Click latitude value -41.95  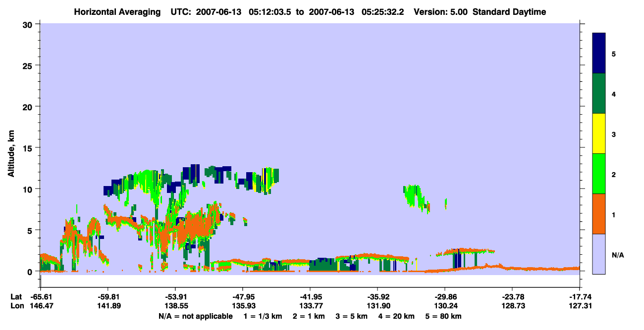point(310,297)
